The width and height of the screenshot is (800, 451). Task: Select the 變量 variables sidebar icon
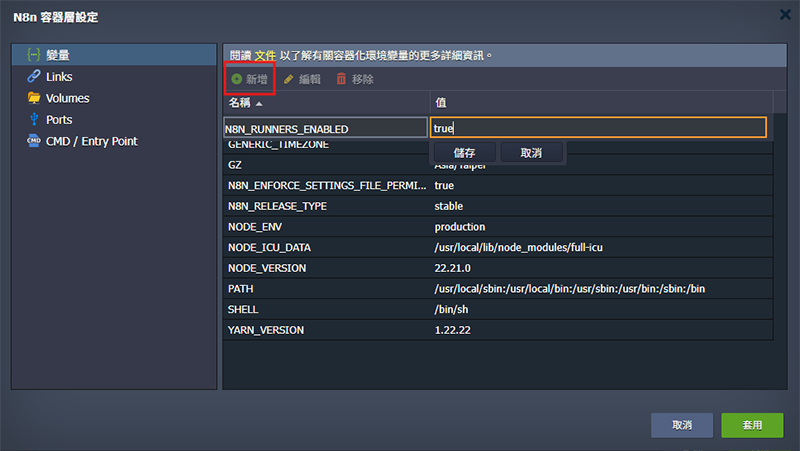(34, 55)
